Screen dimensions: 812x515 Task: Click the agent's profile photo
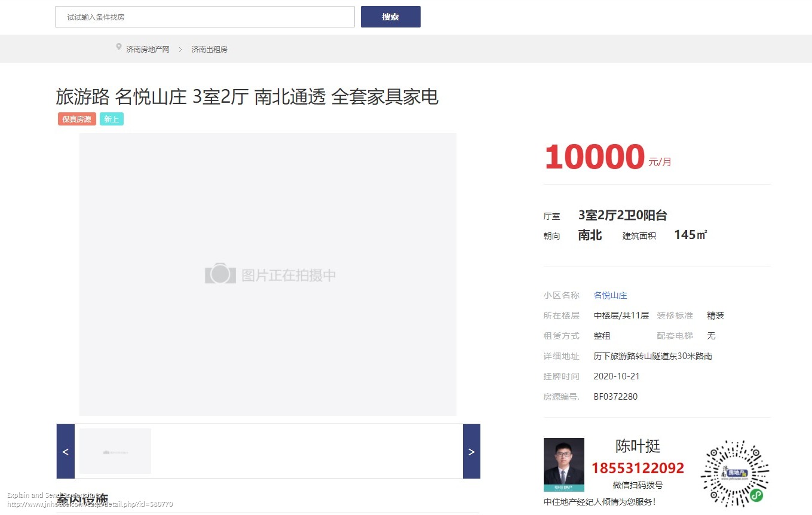click(563, 464)
